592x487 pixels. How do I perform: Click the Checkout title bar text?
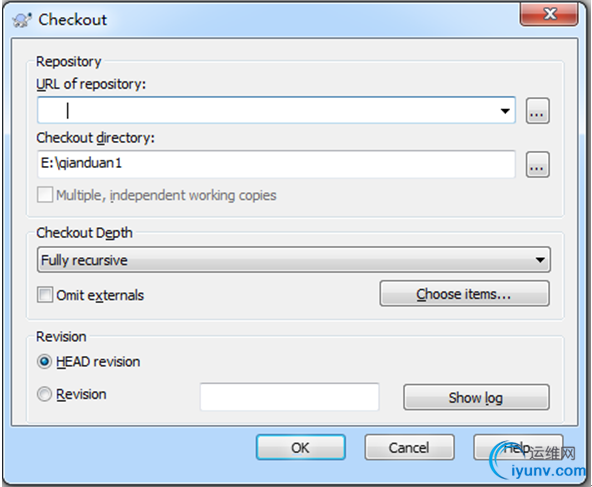[x=72, y=20]
